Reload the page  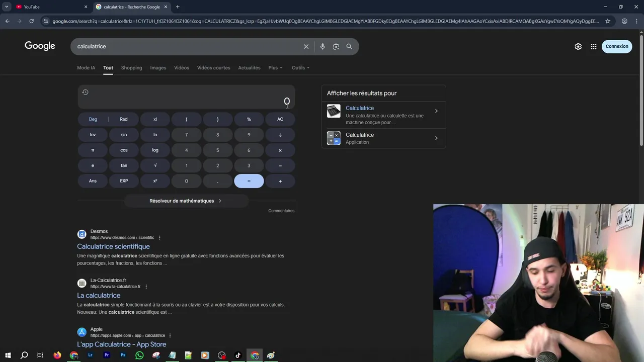(x=31, y=21)
